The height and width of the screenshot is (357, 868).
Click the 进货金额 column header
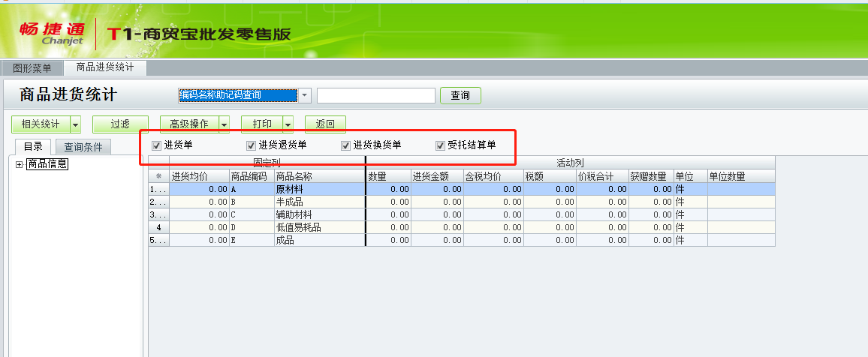point(437,176)
